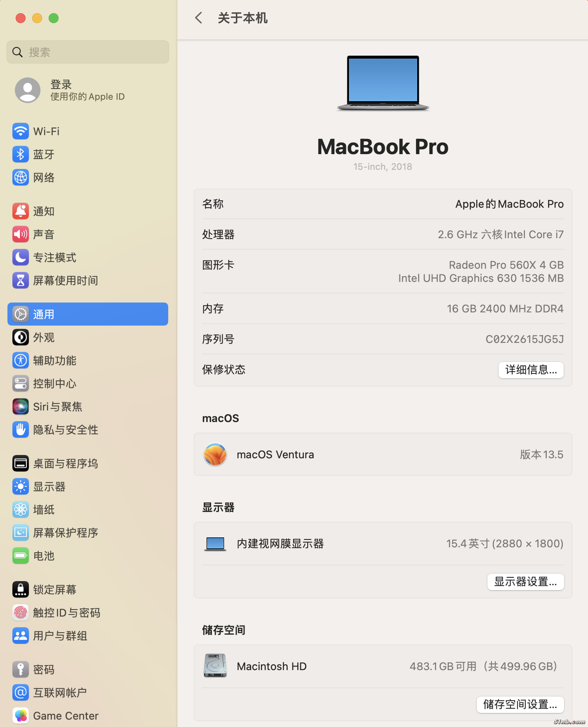Select the Focus mode (专注模式) moon icon
Image resolution: width=588 pixels, height=727 pixels.
click(x=21, y=258)
